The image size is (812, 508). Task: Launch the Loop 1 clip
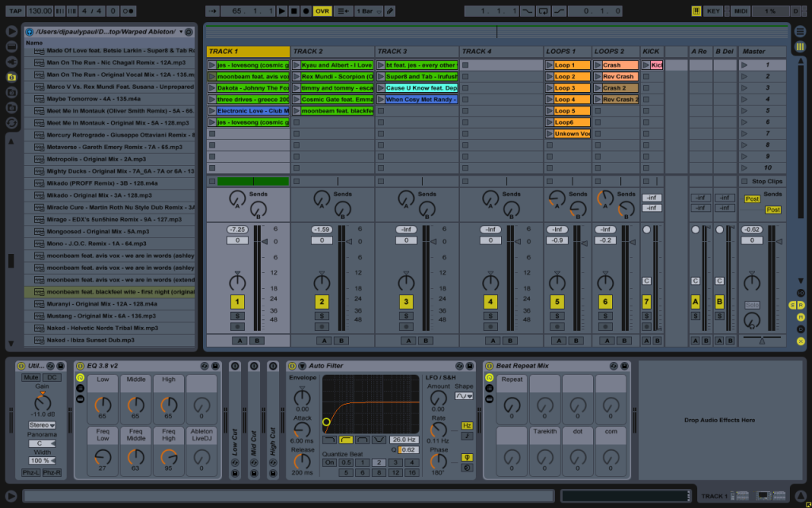[x=550, y=65]
